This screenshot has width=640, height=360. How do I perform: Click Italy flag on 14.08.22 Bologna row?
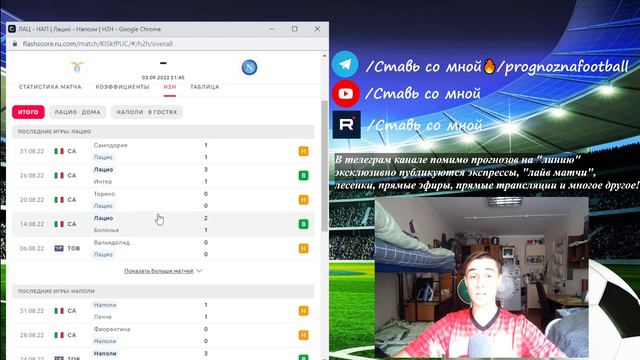coord(59,224)
